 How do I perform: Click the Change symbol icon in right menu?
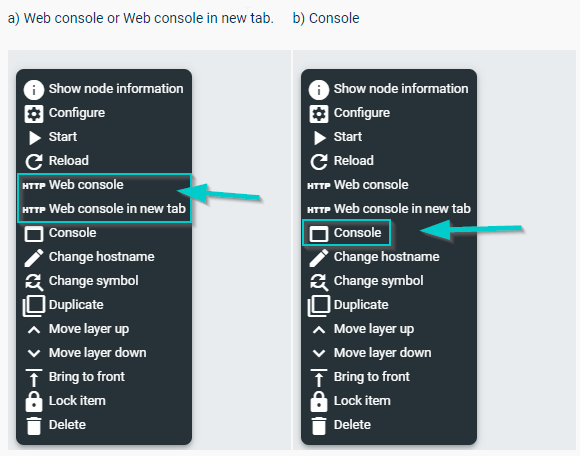pyautogui.click(x=319, y=282)
